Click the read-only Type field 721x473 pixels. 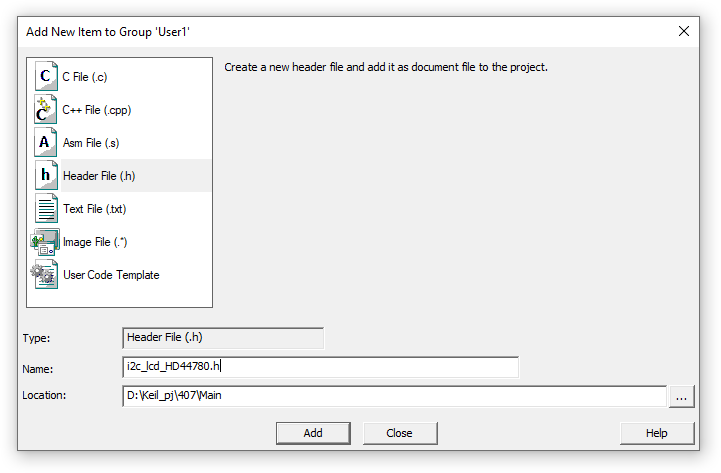click(223, 338)
